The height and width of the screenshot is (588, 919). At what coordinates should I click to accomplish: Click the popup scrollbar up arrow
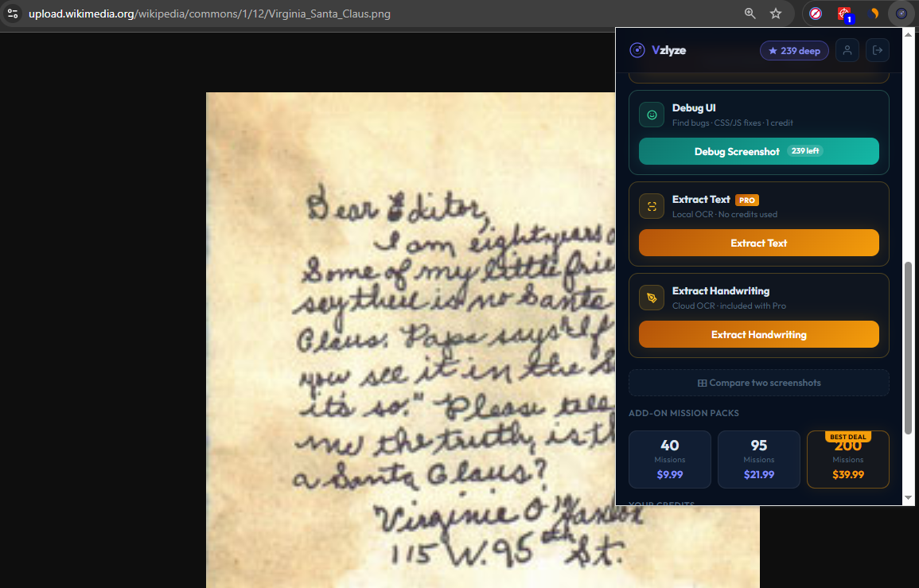click(909, 34)
